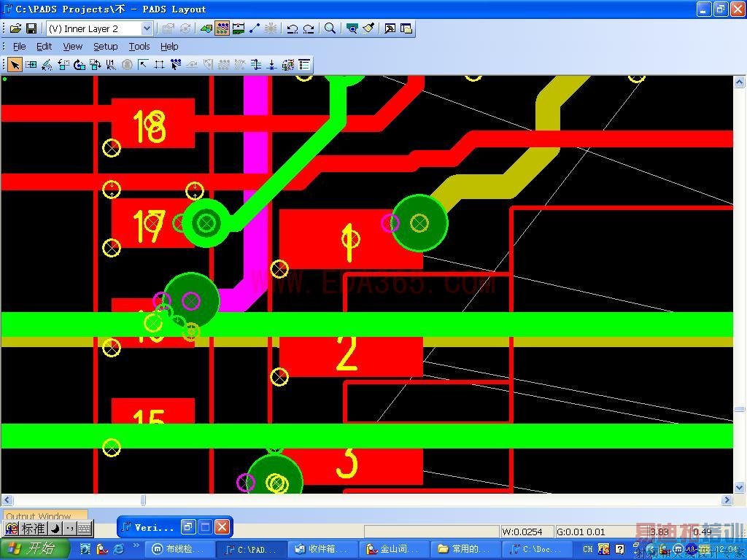747x560 pixels.
Task: Open the C:\Doc... taskbar item
Action: pyautogui.click(x=537, y=549)
